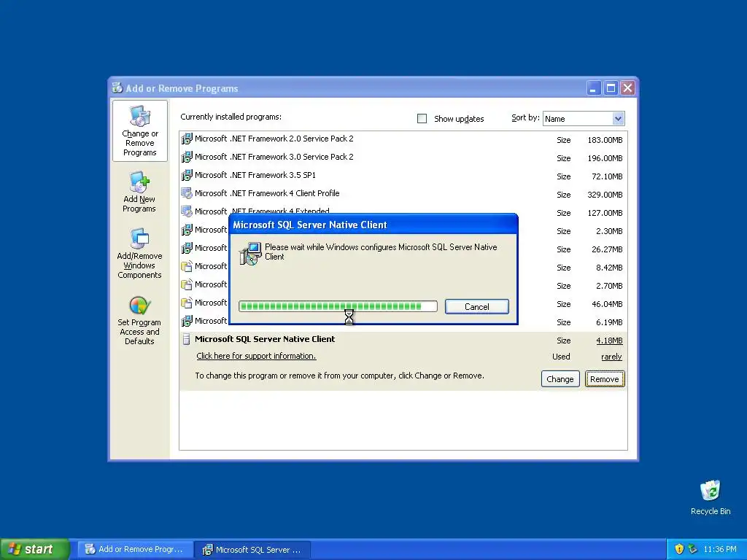Click the 183.00MB size value
Screen dimensions: 747x560
[605, 140]
